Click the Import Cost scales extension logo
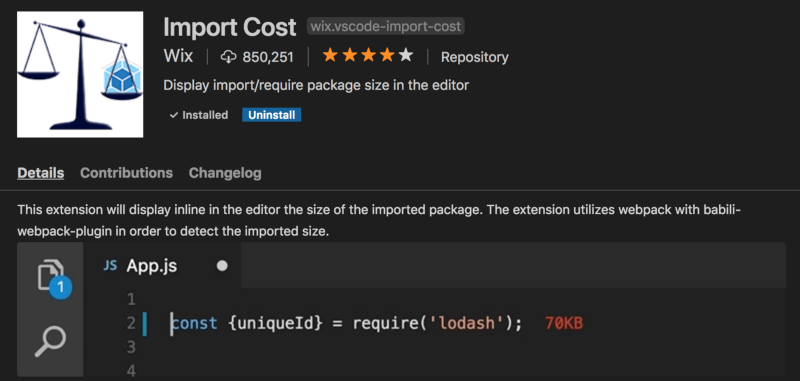The width and height of the screenshot is (800, 381). [80, 74]
